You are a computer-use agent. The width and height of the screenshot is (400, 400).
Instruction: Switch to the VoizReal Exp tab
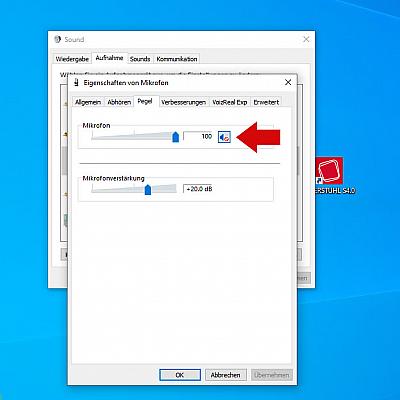(x=230, y=102)
